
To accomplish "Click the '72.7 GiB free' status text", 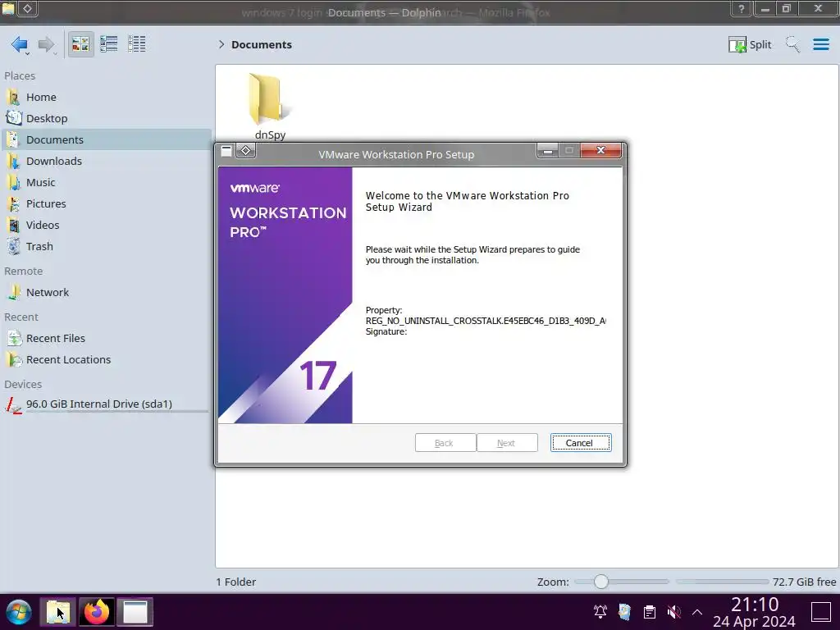I will click(x=804, y=582).
